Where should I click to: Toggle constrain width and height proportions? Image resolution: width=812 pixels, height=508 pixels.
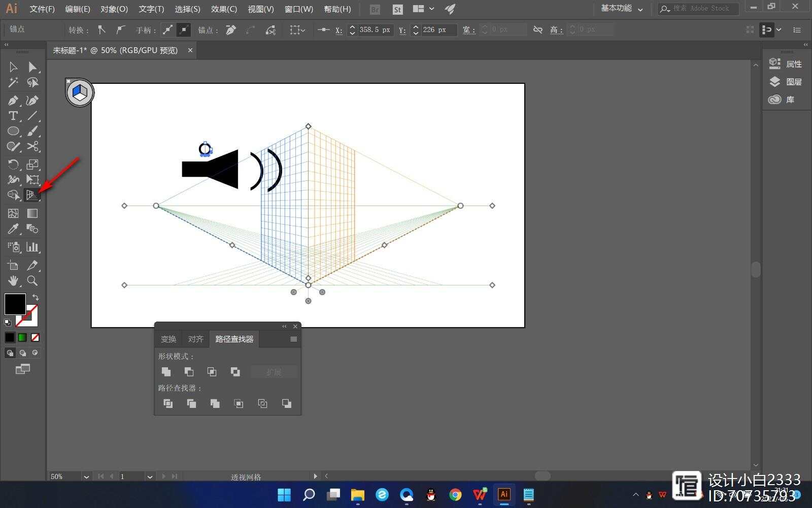click(x=538, y=30)
